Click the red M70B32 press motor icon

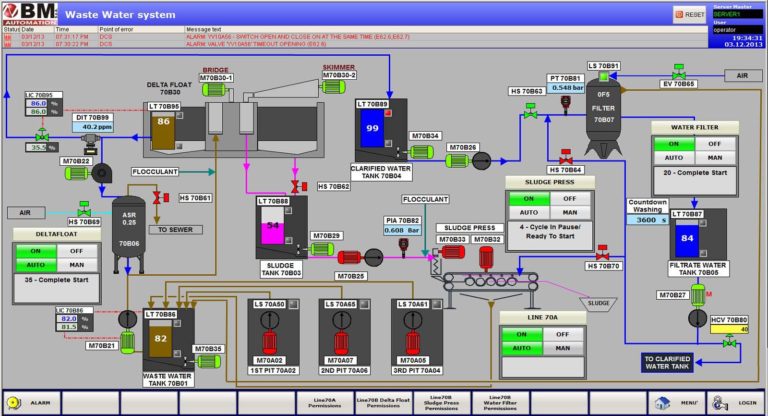coord(486,258)
